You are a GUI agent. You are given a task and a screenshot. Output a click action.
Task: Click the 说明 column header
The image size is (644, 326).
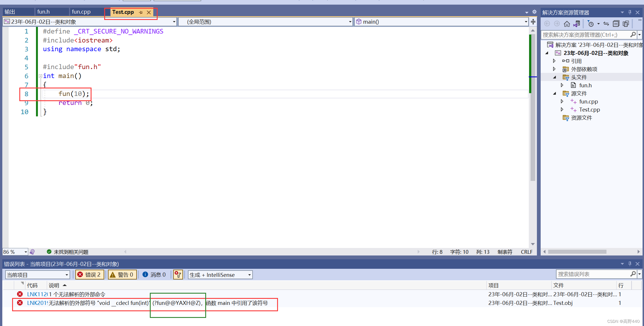54,286
